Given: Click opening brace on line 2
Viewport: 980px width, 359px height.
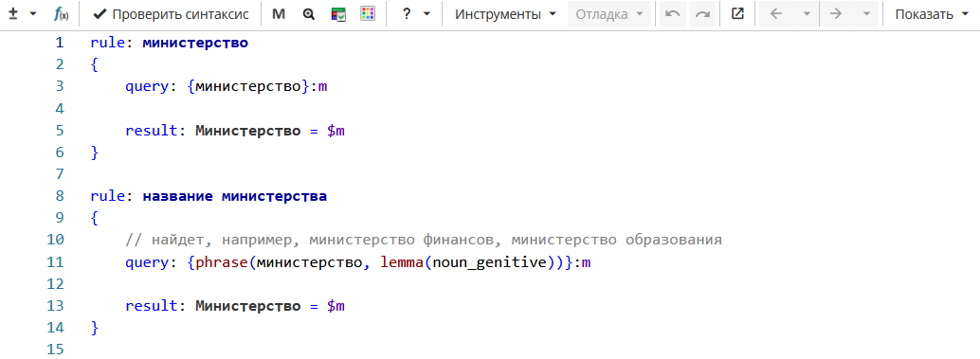Looking at the screenshot, I should (95, 65).
